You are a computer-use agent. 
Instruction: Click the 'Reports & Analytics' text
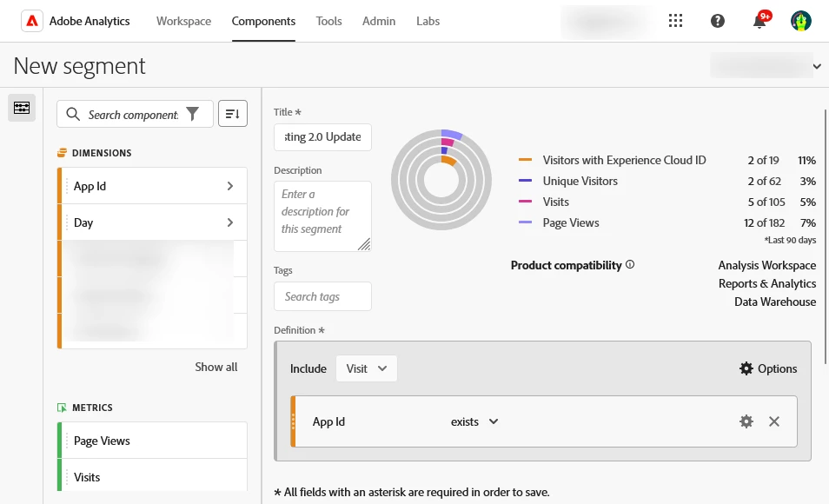pos(766,283)
